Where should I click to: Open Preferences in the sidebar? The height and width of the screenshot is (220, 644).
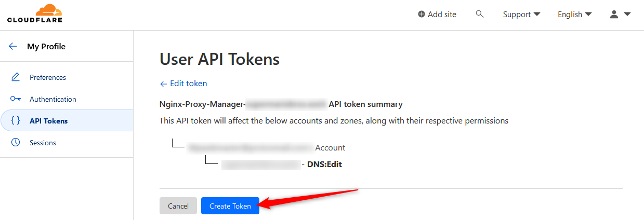48,77
